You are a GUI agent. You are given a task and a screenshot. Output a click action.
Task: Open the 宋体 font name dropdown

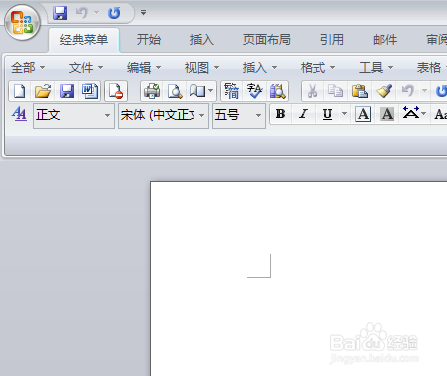click(163, 115)
